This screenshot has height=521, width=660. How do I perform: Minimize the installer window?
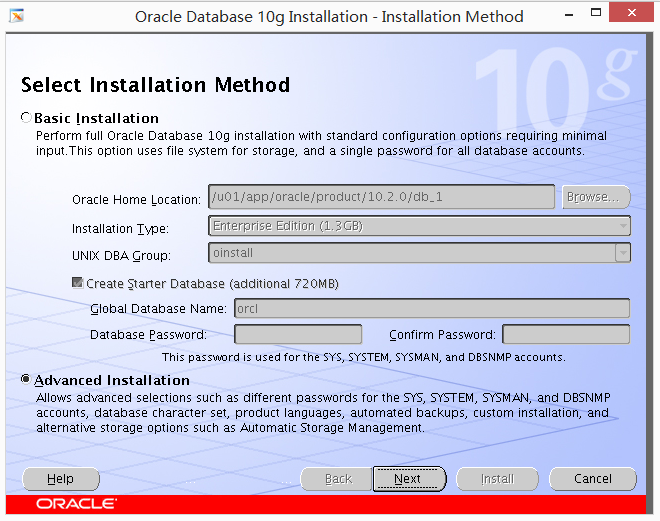569,14
